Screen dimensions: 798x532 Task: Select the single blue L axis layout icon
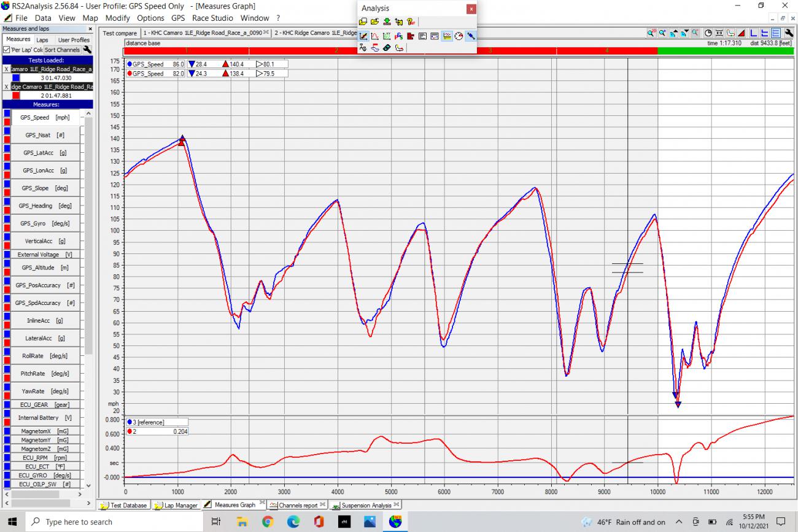754,33
